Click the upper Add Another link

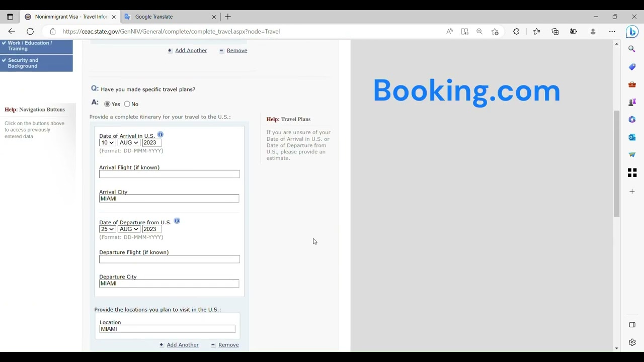[191, 51]
